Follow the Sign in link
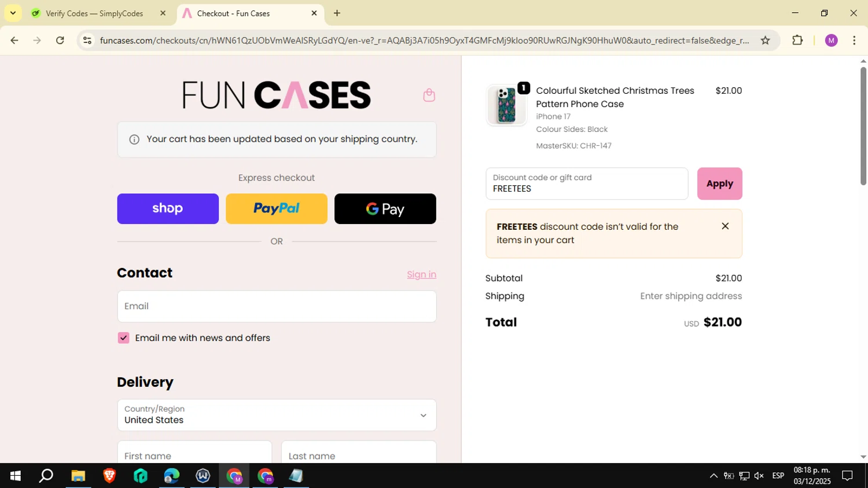868x488 pixels. coord(421,275)
